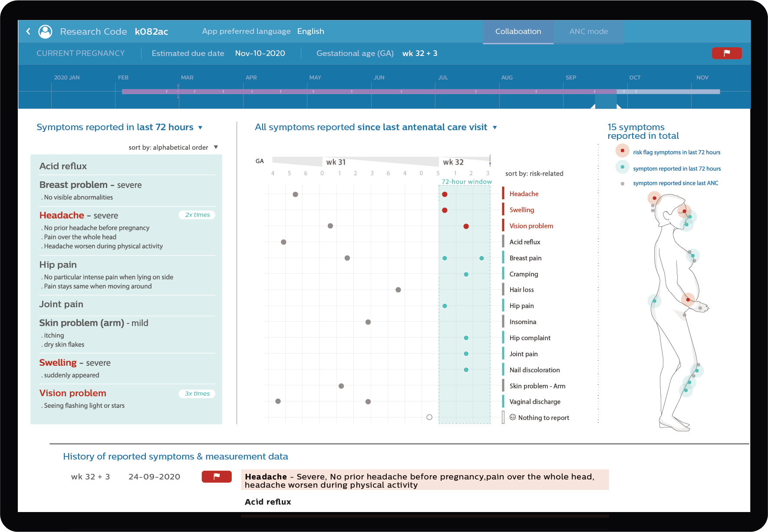Select the smiley Nothing to report icon

point(513,417)
